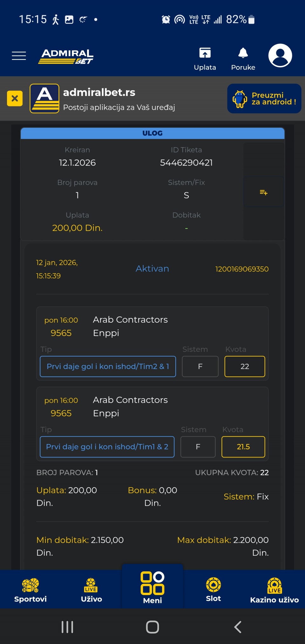Image resolution: width=305 pixels, height=644 pixels.
Task: Open the Sportovi tab
Action: [x=30, y=590]
